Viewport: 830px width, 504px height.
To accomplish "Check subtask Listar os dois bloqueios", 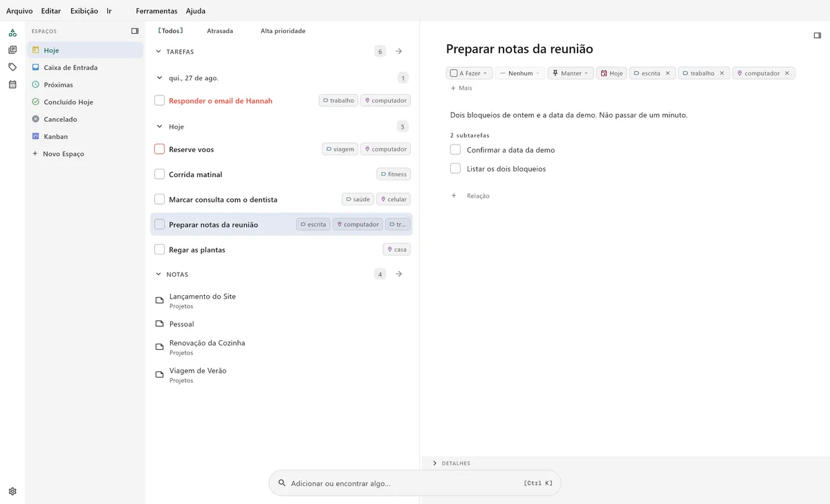I will pyautogui.click(x=455, y=169).
